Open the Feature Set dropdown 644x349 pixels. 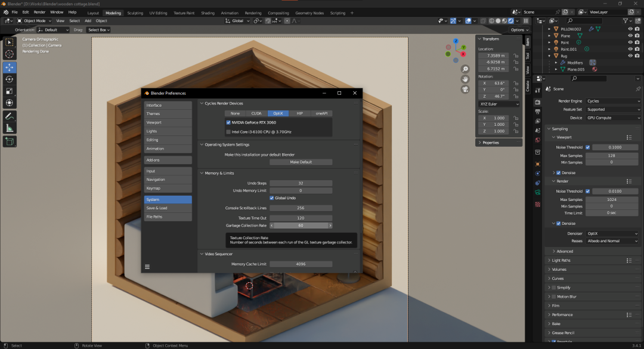613,110
